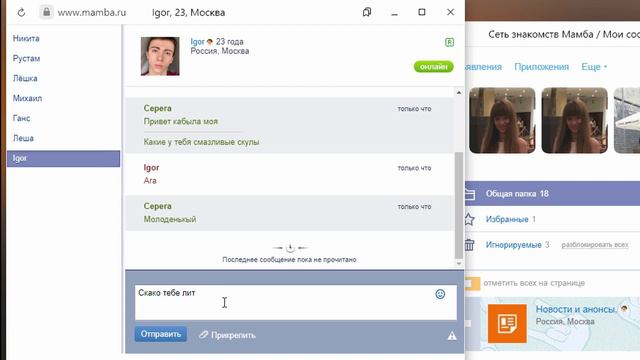Open the second girl photo thumbnail
The height and width of the screenshot is (360, 640).
[574, 120]
